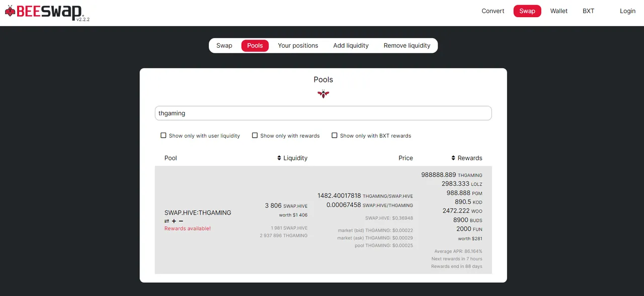Open the Convert page
This screenshot has height=296, width=644.
tap(493, 11)
